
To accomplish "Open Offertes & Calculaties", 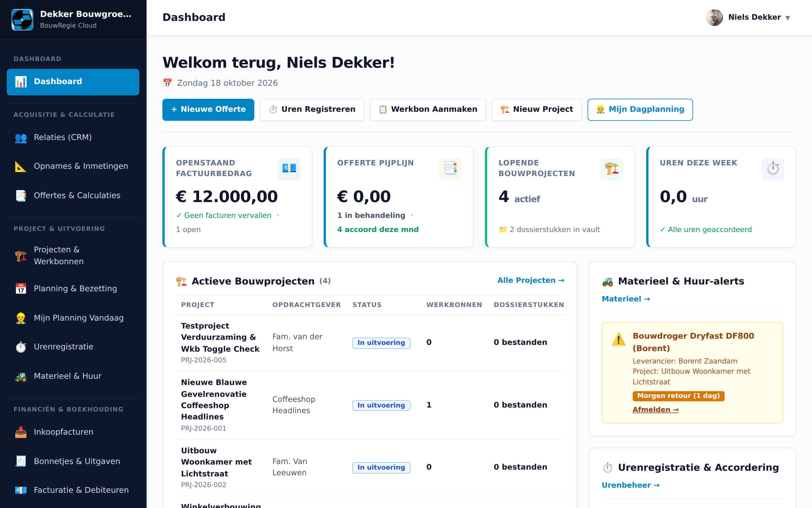I will 73,196.
